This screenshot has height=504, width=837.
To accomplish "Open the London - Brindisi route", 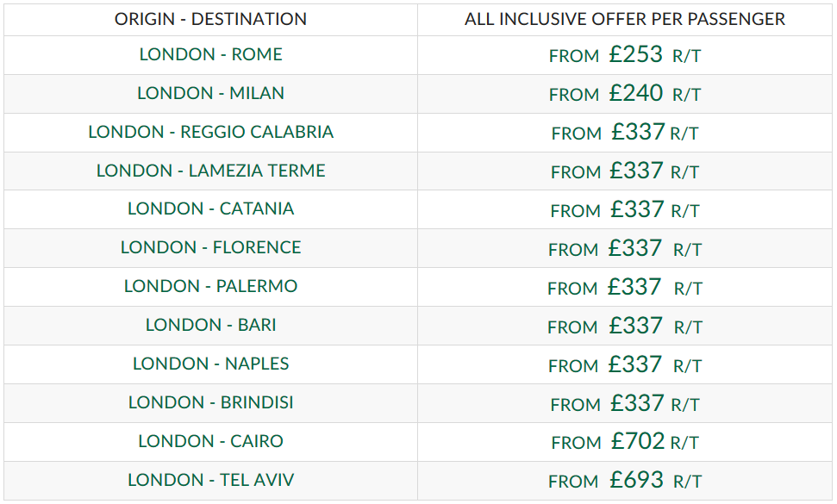I will click(x=210, y=402).
